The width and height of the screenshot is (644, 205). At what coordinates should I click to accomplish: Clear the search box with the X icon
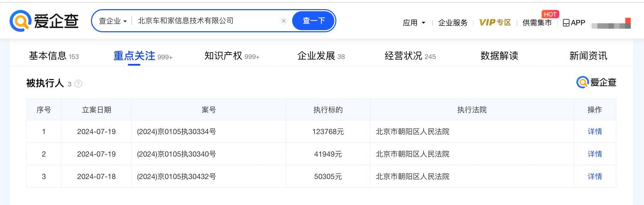click(x=284, y=21)
